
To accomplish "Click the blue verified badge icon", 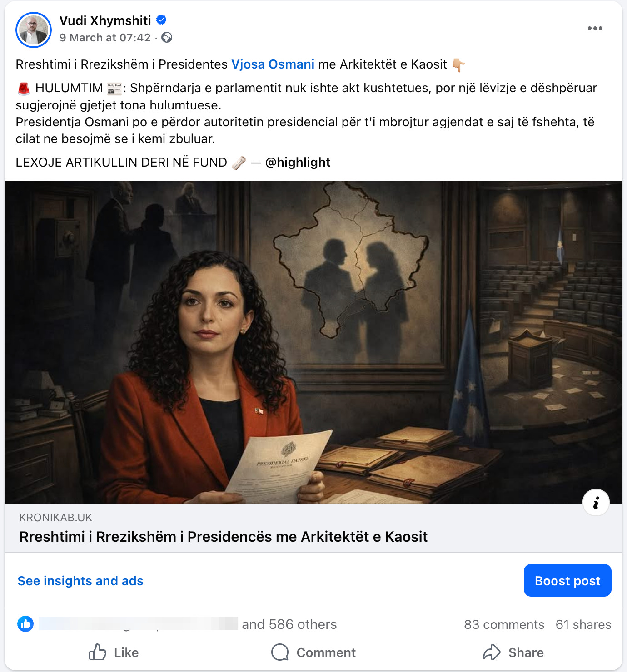I will pyautogui.click(x=161, y=20).
